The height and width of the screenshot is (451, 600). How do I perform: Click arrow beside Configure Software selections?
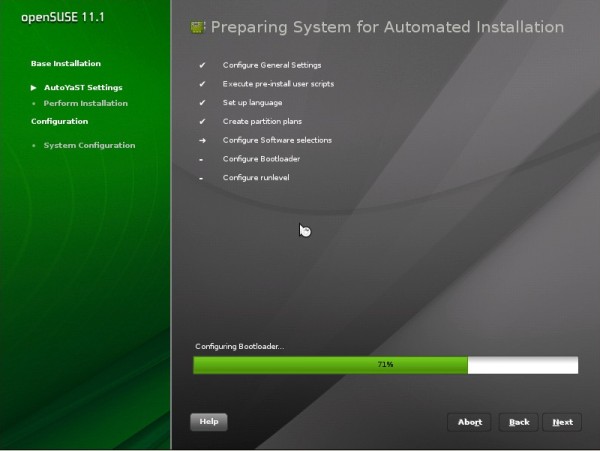(x=202, y=140)
